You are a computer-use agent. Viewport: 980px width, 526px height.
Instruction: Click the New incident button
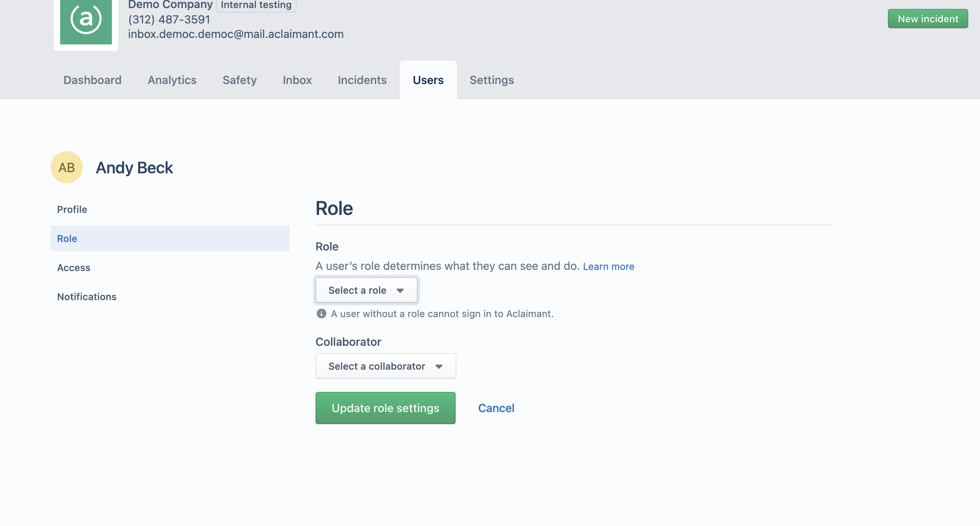(928, 19)
